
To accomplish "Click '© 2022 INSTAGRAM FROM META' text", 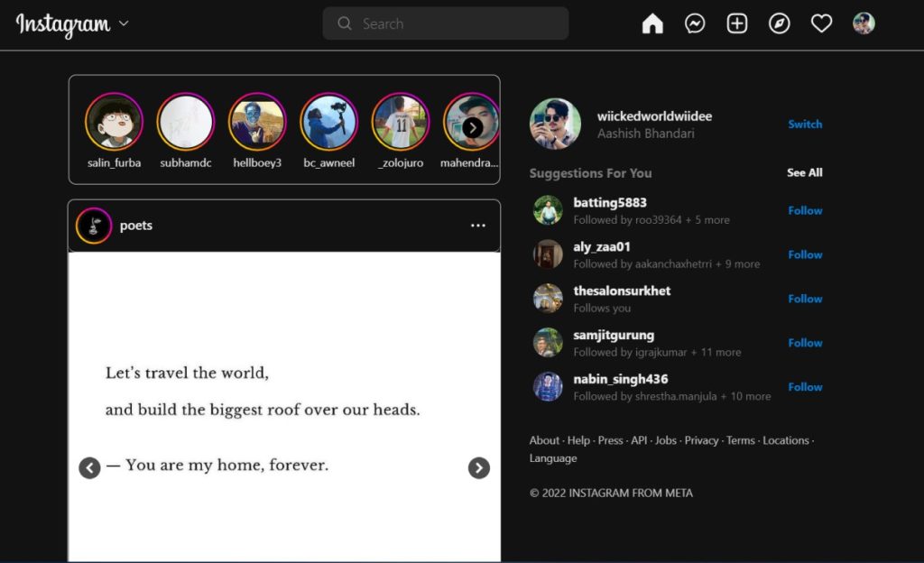I will [x=611, y=493].
